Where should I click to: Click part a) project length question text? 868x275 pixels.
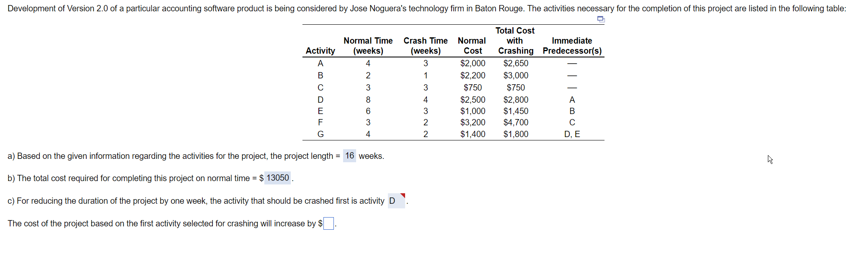pos(168,156)
